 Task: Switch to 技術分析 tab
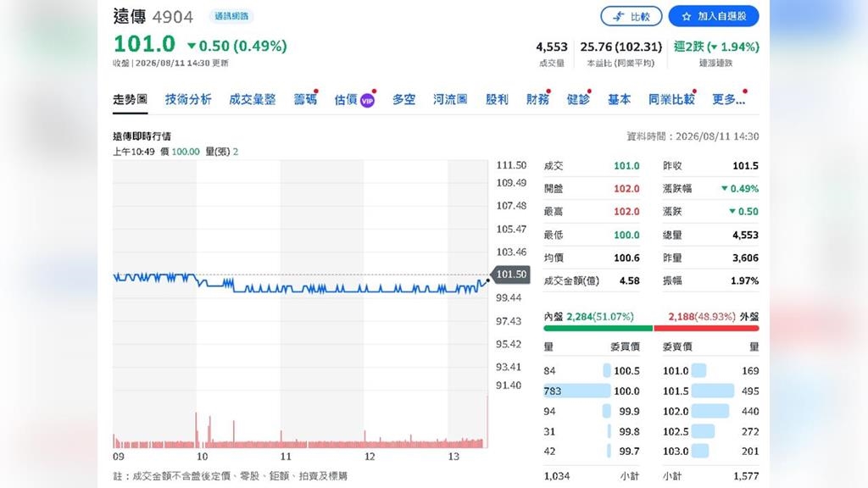pyautogui.click(x=188, y=100)
